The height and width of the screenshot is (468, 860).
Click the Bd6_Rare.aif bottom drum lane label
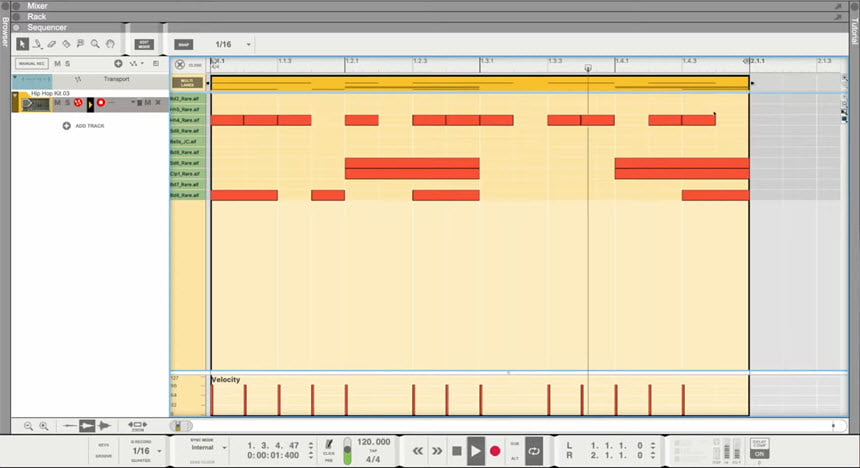click(188, 195)
